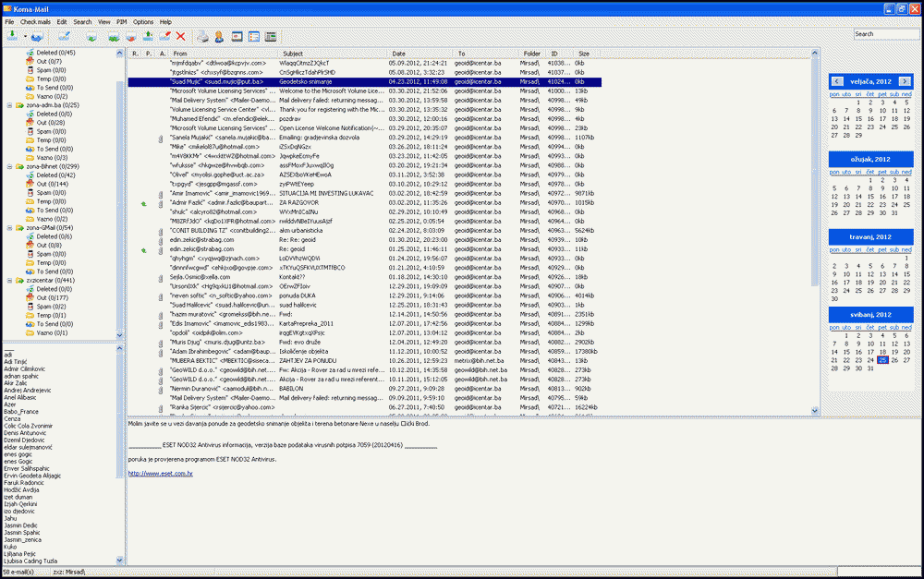This screenshot has height=579, width=924.
Task: Click the compose new mail icon
Action: [x=64, y=36]
